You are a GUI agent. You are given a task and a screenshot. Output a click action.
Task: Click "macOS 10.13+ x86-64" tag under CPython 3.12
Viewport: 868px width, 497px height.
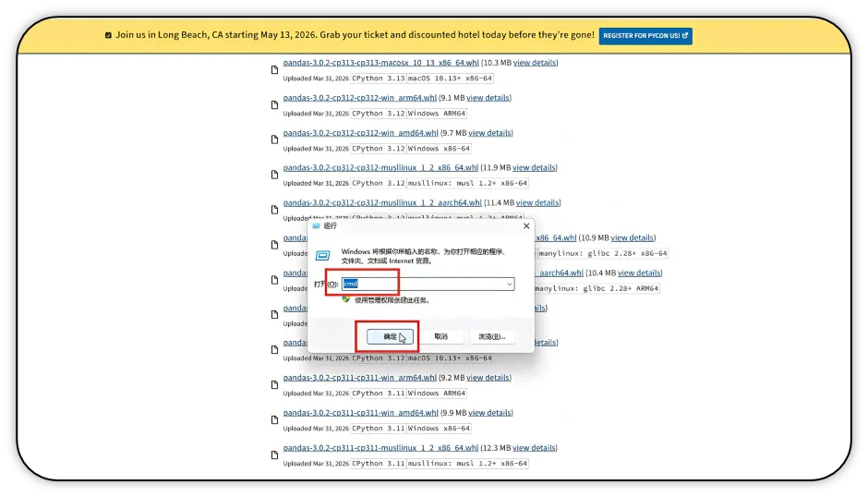pos(450,358)
